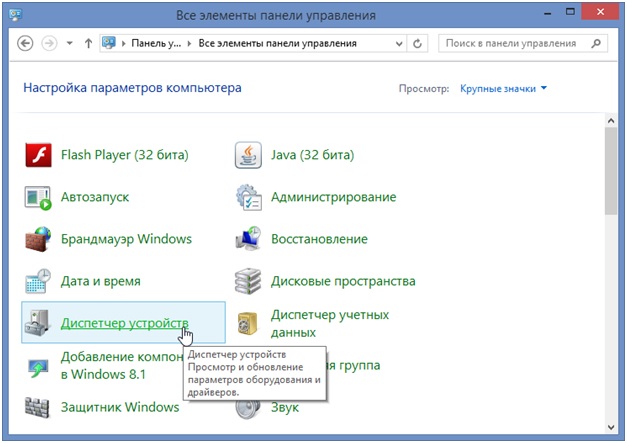Open the Автозапуск link
Viewport: 627px width, 443px height.
[95, 197]
